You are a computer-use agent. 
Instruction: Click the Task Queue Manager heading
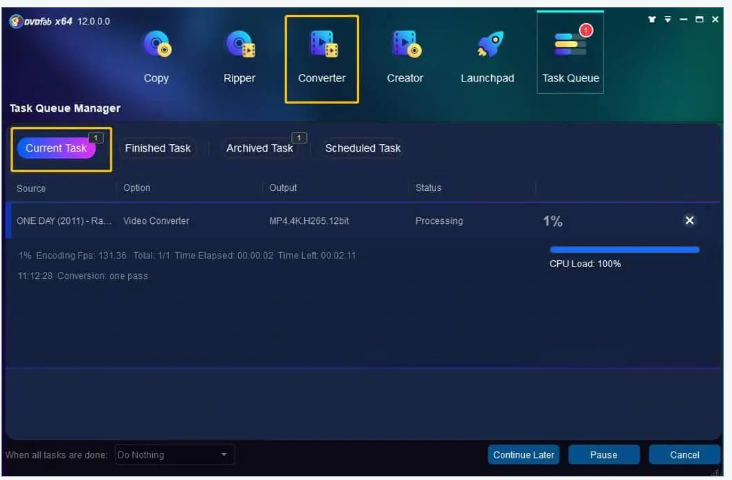(65, 108)
